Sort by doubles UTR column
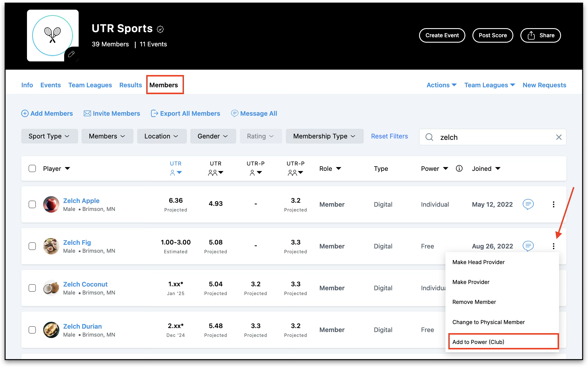Viewport: 588px width, 367px height. 216,168
